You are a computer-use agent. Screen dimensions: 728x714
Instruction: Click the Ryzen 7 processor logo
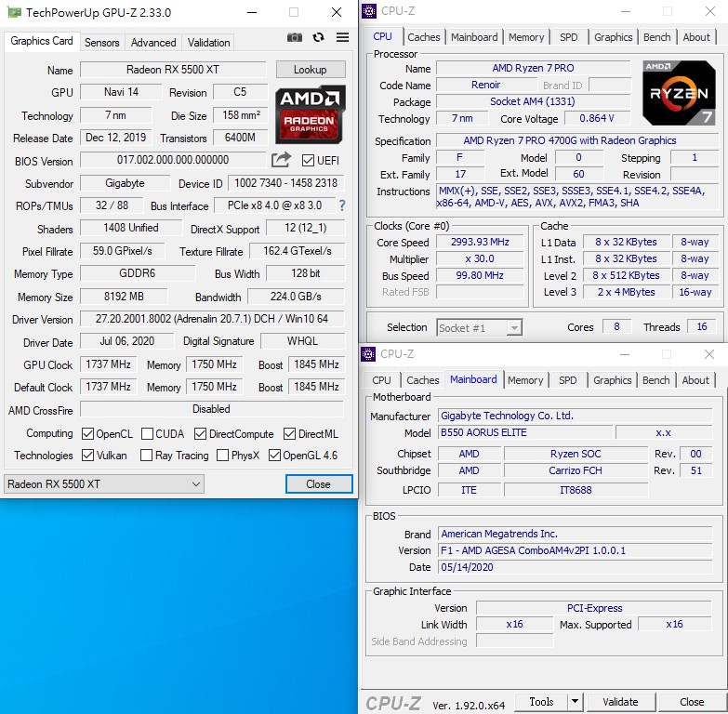[679, 93]
